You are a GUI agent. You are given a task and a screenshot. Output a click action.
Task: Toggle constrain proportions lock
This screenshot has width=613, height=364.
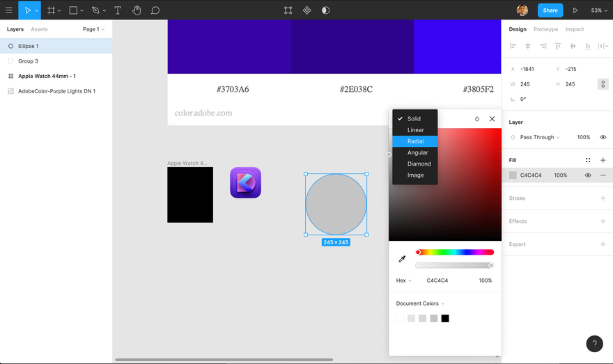tap(603, 84)
